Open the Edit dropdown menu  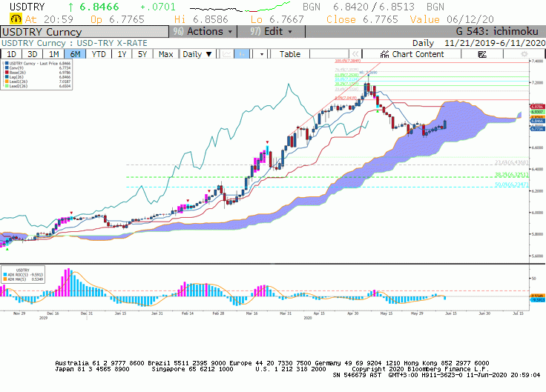[x=272, y=32]
